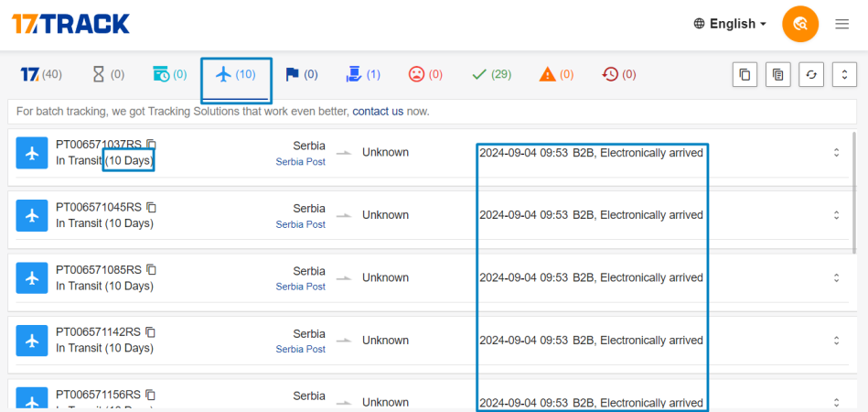Expand details for PT006571142RS row
Viewport: 868px width, 412px height.
click(835, 341)
